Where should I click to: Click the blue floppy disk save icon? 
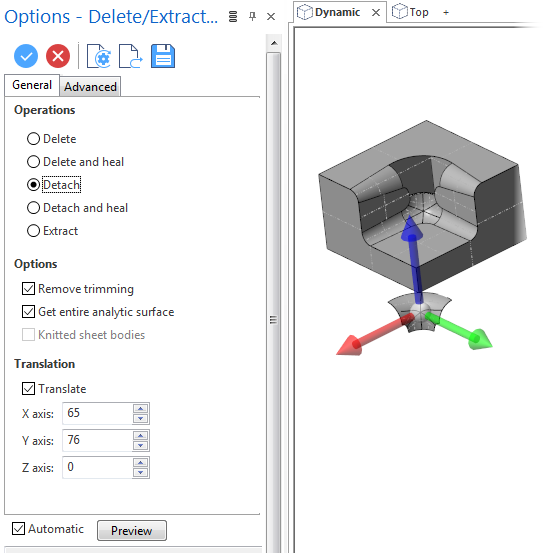[163, 56]
